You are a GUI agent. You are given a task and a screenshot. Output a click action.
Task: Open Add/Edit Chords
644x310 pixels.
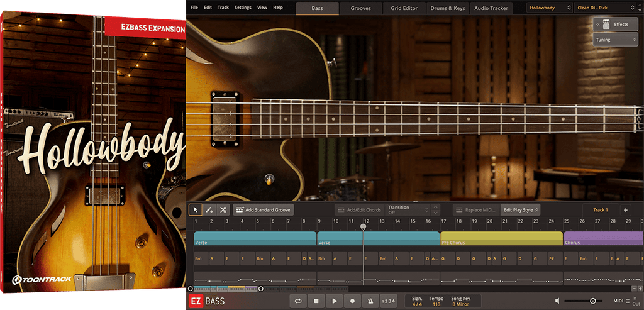[x=359, y=210]
